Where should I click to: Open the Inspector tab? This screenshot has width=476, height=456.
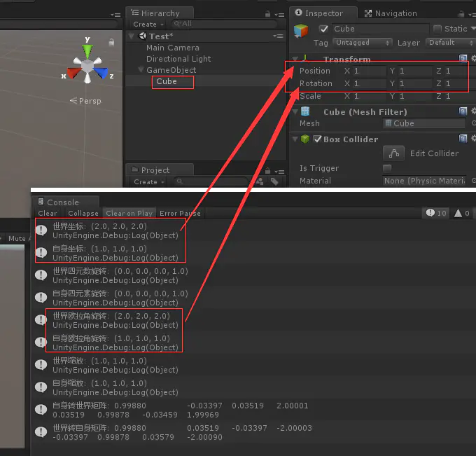pos(323,13)
